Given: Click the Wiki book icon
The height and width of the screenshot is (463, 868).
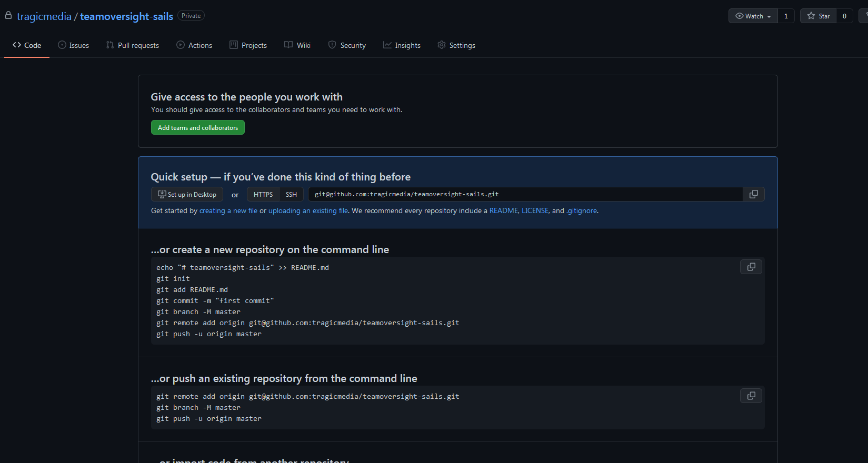Looking at the screenshot, I should [x=288, y=45].
